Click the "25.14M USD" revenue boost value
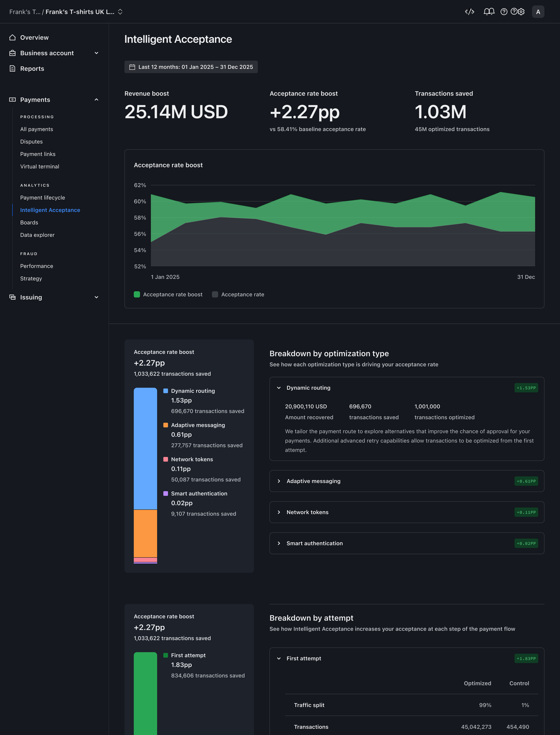Screen dimensions: 560x735 176,112
